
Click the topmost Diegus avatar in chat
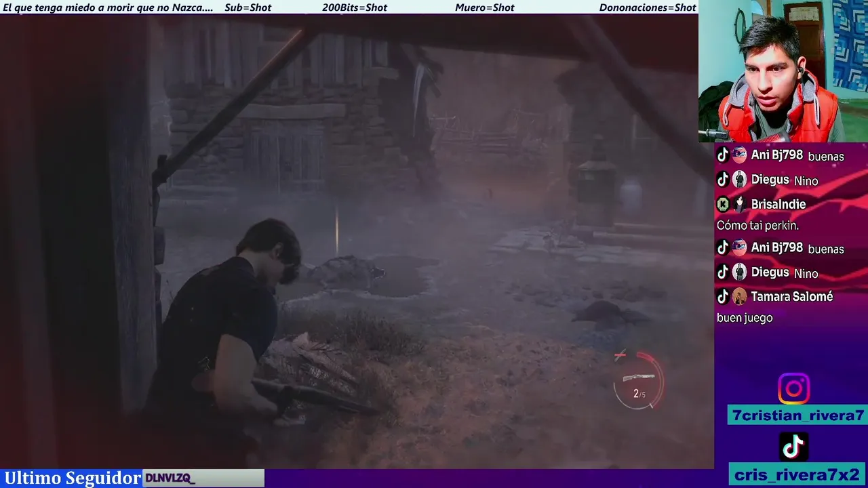739,180
